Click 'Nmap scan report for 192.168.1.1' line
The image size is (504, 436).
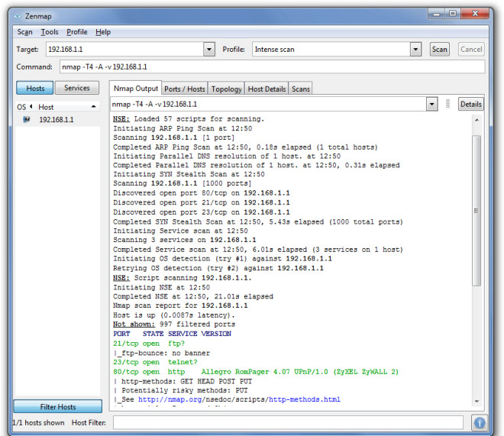pyautogui.click(x=180, y=305)
